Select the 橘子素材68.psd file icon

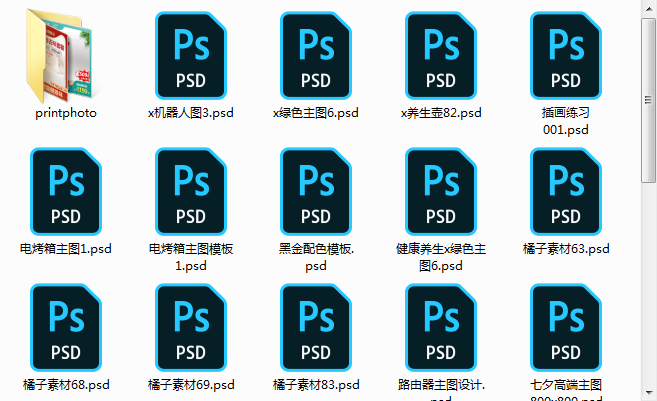[x=66, y=328]
